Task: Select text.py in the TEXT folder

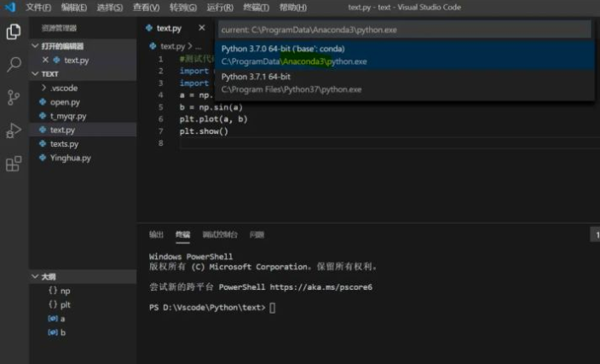Action: tap(83, 130)
